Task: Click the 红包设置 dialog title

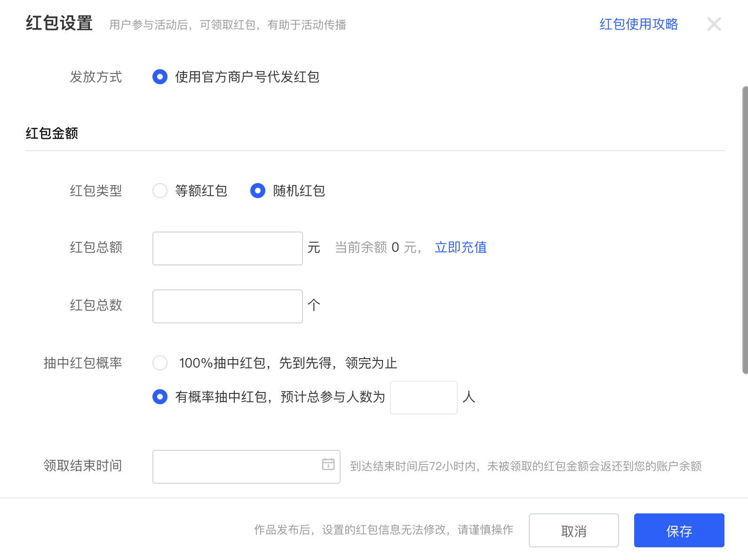Action: click(x=59, y=24)
